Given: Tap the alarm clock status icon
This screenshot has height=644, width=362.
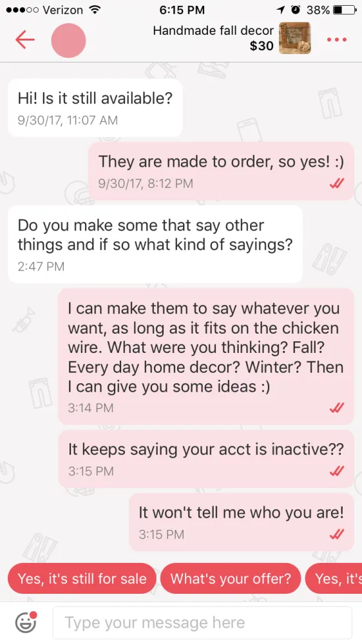Looking at the screenshot, I should coord(296,10).
